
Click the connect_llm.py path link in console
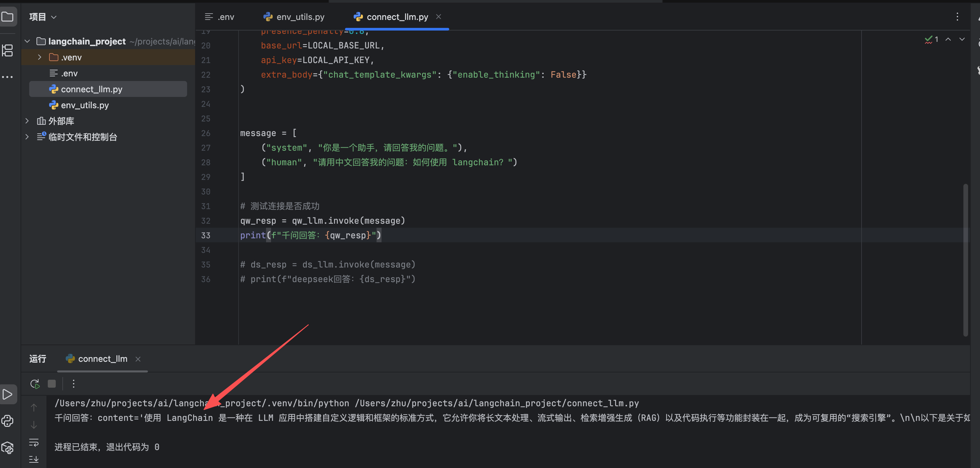[497, 403]
